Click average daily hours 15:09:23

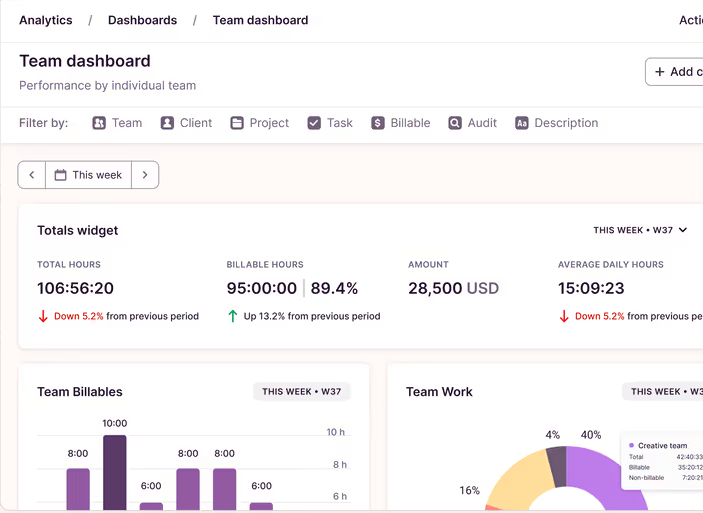[x=591, y=288]
